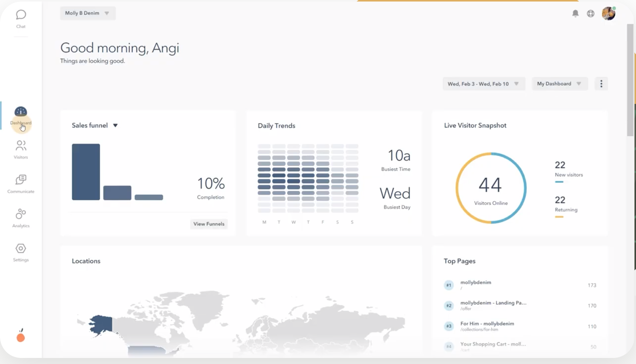Expand the My Dashboard dropdown

tap(559, 84)
